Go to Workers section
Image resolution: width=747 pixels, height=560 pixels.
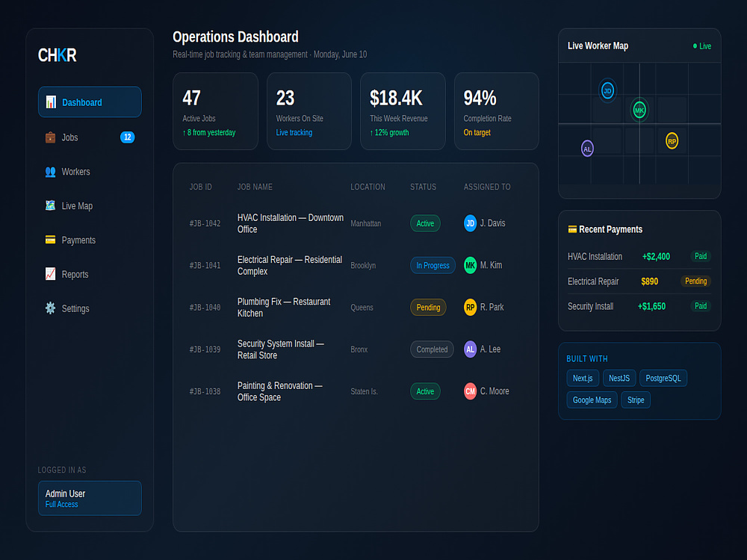coord(90,172)
